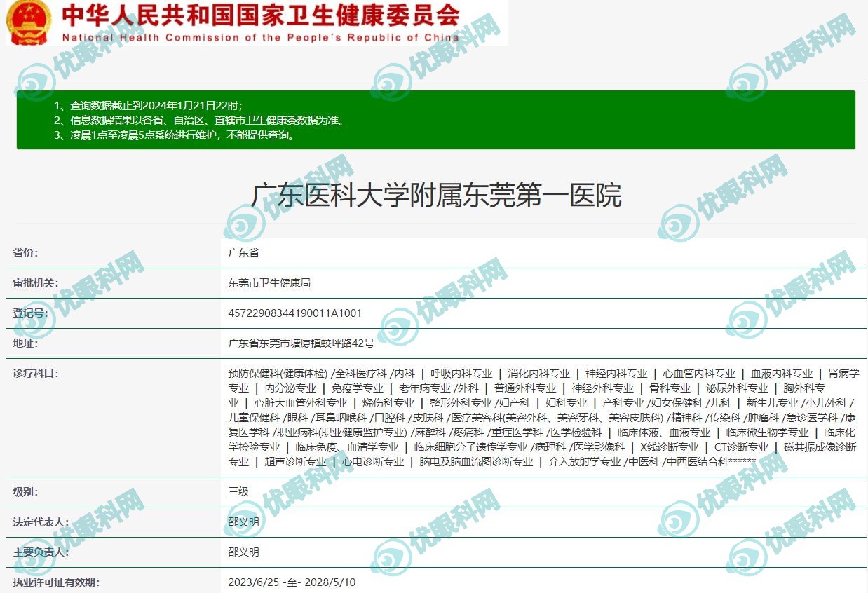Click the 诊疗科目 row label
The image size is (868, 593).
point(36,374)
